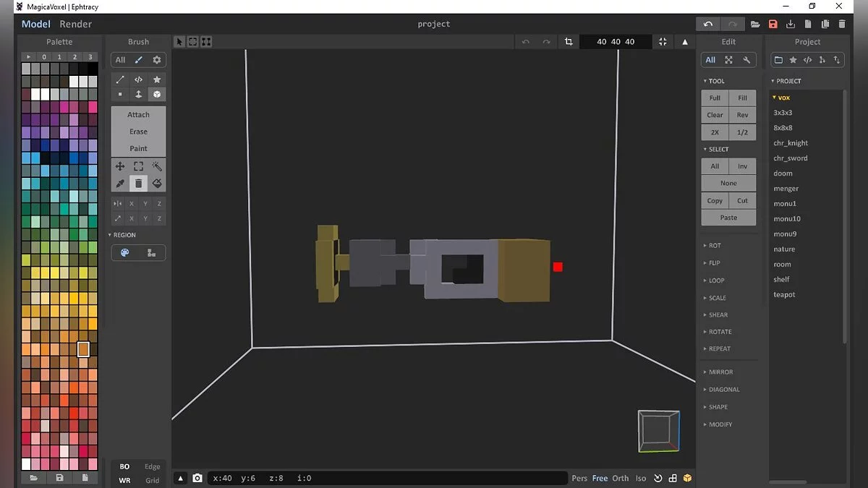Open the chr_knight model from project list
The width and height of the screenshot is (868, 488).
tap(791, 143)
